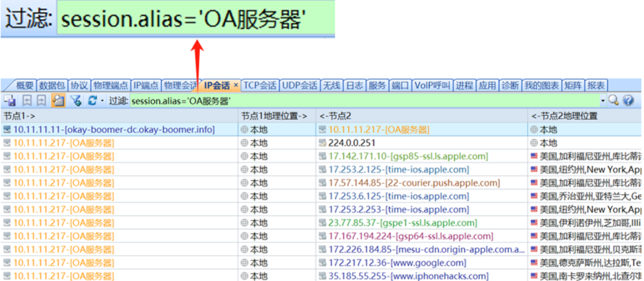The height and width of the screenshot is (281, 644).
Task: Open the 物理会话 tab
Action: (180, 85)
